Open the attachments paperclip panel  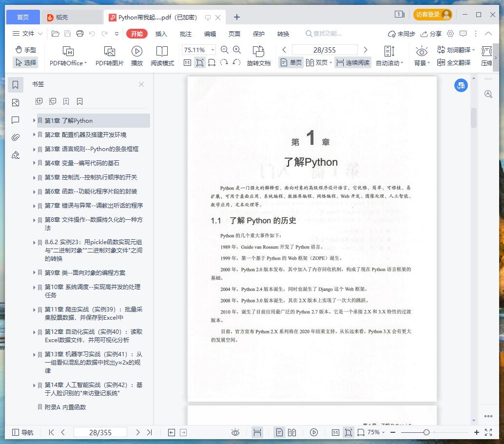pyautogui.click(x=16, y=137)
